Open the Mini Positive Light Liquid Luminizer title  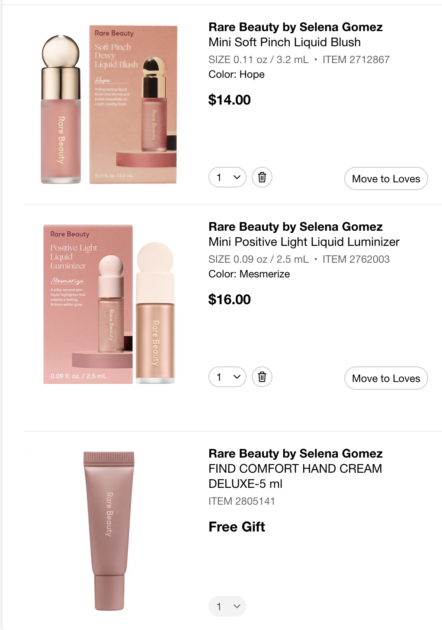tap(304, 242)
